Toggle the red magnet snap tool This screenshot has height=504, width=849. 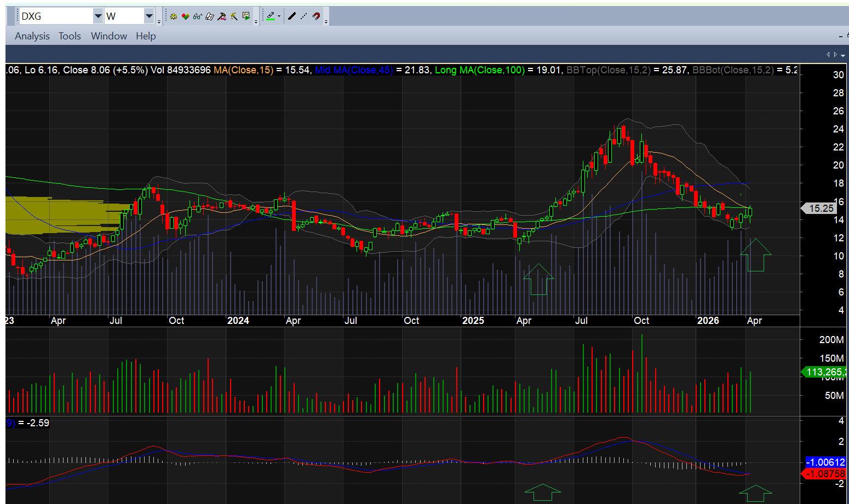317,16
